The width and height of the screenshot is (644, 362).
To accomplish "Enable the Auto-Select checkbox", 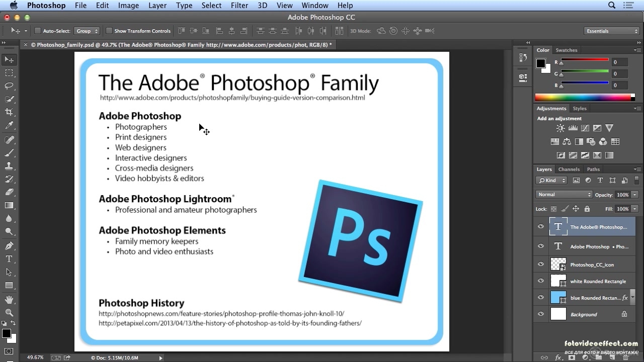I will click(x=37, y=31).
